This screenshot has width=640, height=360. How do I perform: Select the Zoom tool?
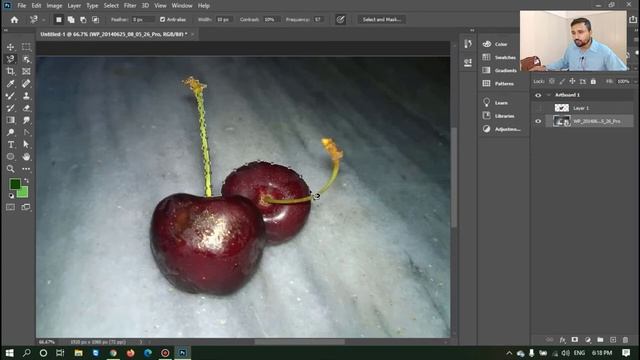11,169
